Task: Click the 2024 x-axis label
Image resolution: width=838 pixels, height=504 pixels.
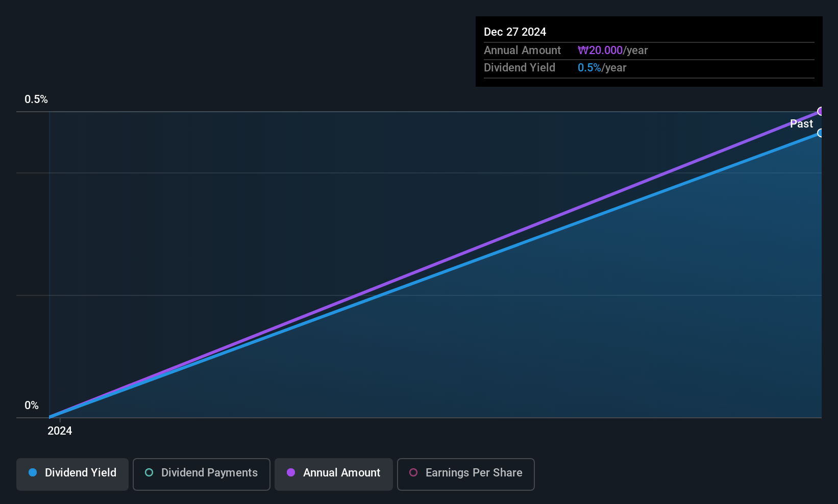Action: (x=60, y=431)
